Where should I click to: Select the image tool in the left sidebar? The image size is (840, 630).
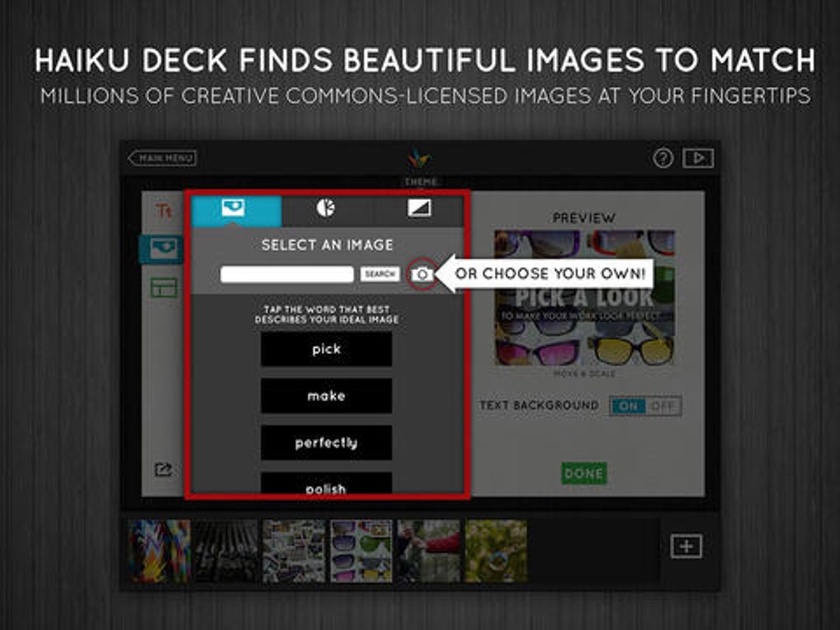161,250
